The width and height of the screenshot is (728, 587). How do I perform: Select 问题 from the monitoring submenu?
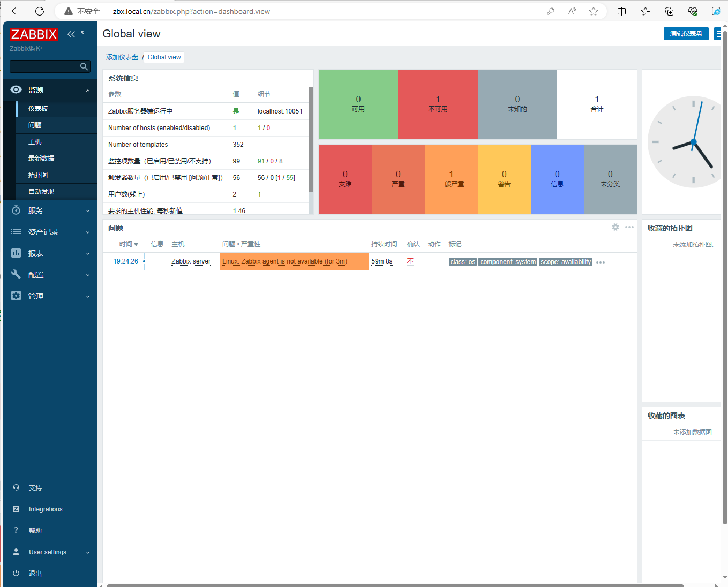pos(35,125)
